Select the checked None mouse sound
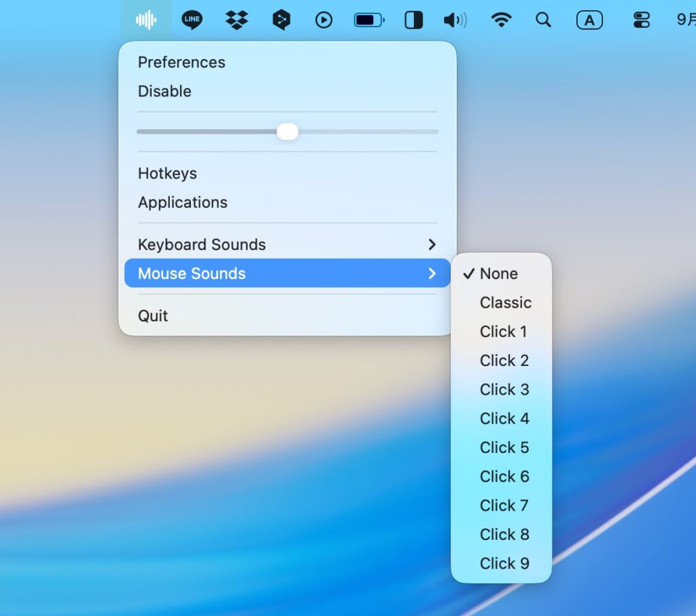 (x=499, y=274)
